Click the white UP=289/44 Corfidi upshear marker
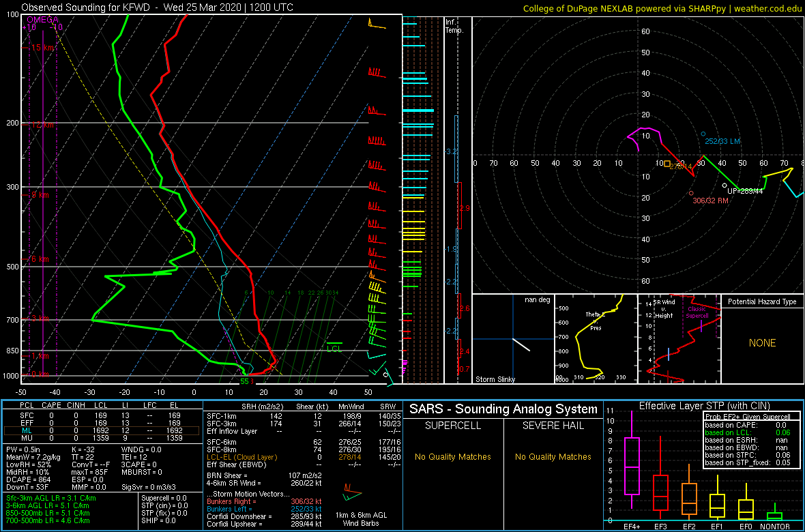Screen dimensions: 805x532 coord(724,186)
